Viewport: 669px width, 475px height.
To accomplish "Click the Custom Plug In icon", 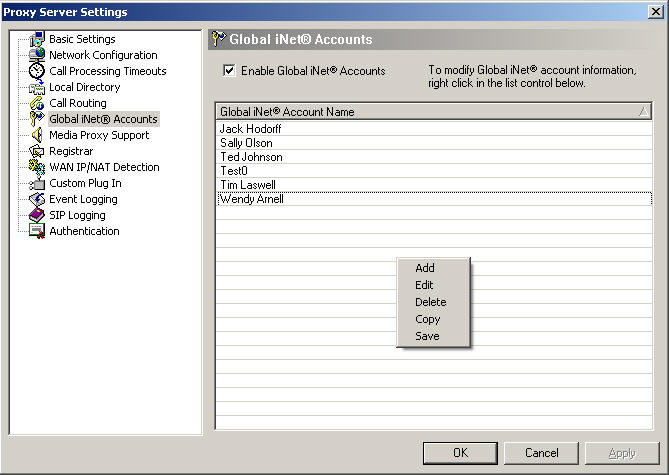I will (37, 183).
